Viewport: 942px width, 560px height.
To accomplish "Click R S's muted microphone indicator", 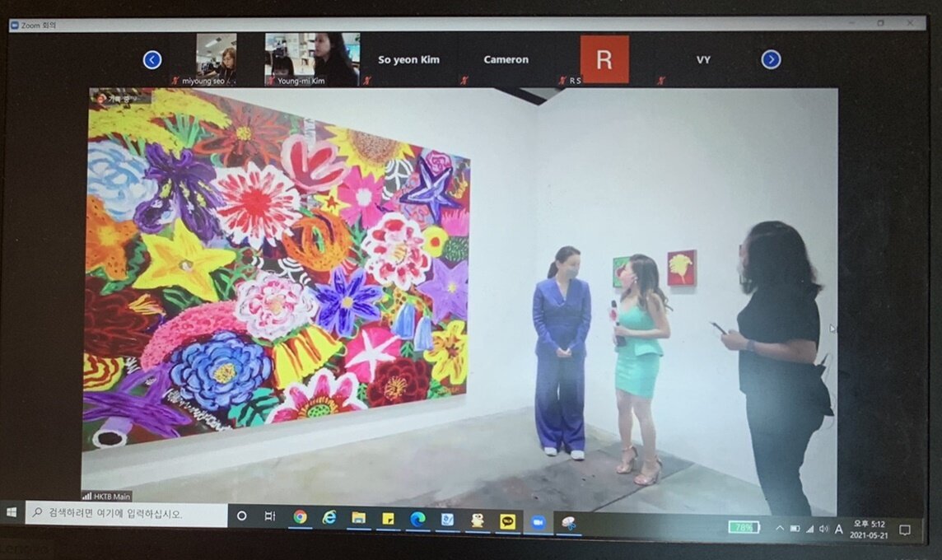I will (x=562, y=80).
